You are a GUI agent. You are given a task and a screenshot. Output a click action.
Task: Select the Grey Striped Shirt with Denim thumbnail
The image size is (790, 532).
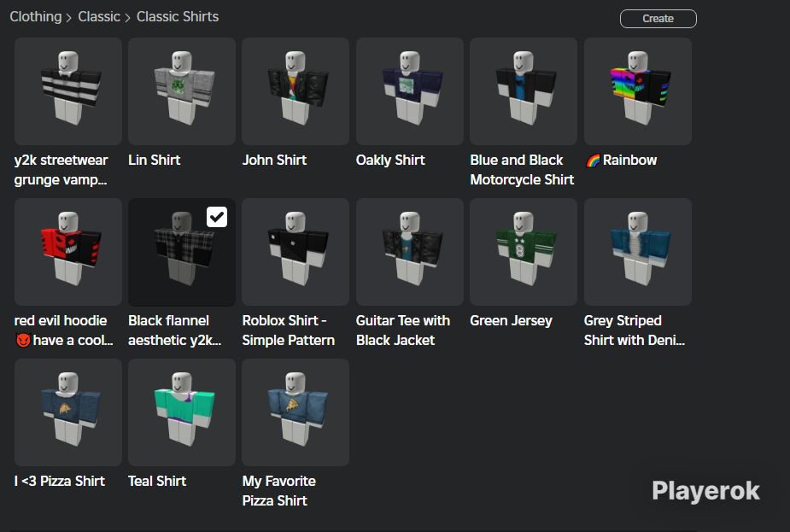click(x=638, y=252)
